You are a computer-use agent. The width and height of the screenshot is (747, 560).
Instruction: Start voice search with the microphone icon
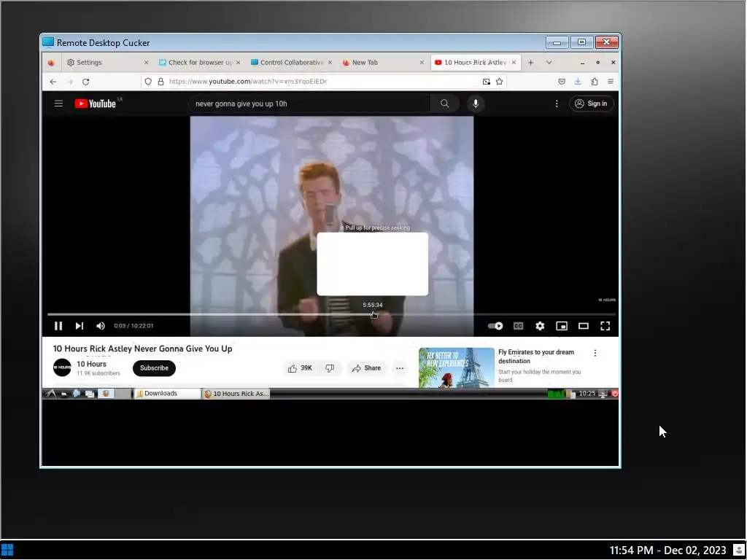point(476,104)
